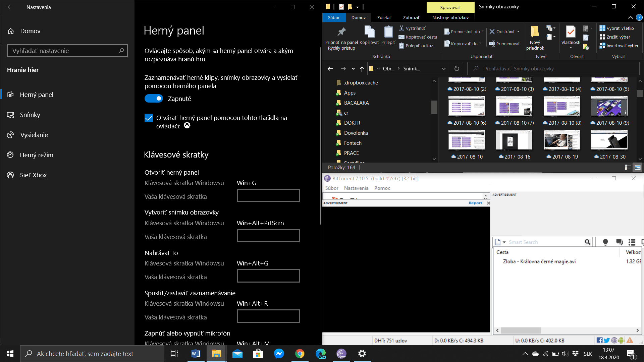Click the warning triangle icon in BitTorrent status bar

(630, 341)
